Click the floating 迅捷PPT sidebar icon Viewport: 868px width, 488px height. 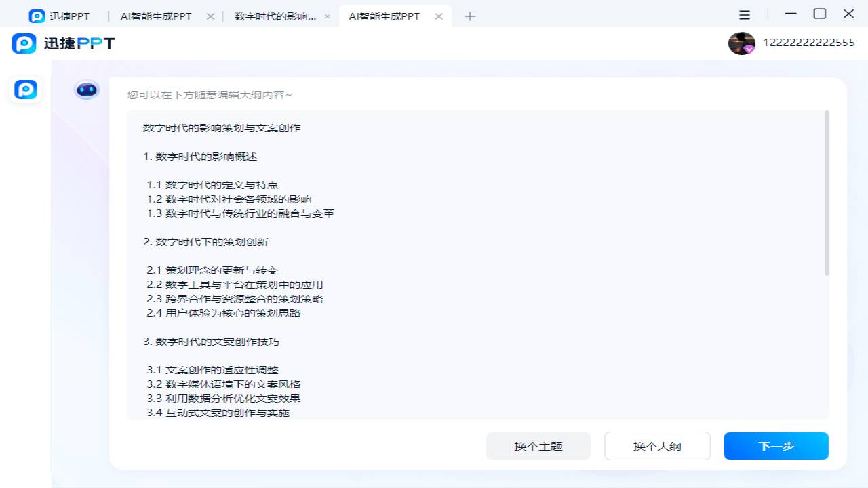25,89
